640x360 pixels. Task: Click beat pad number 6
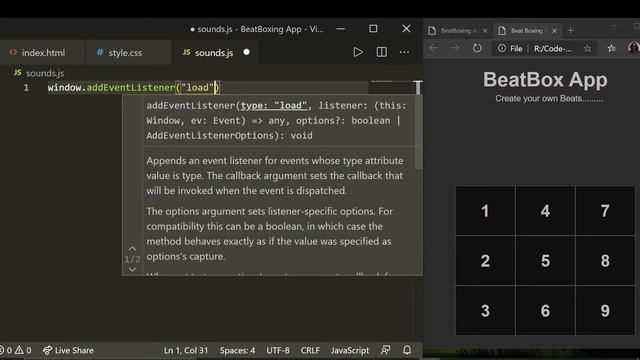click(x=545, y=311)
